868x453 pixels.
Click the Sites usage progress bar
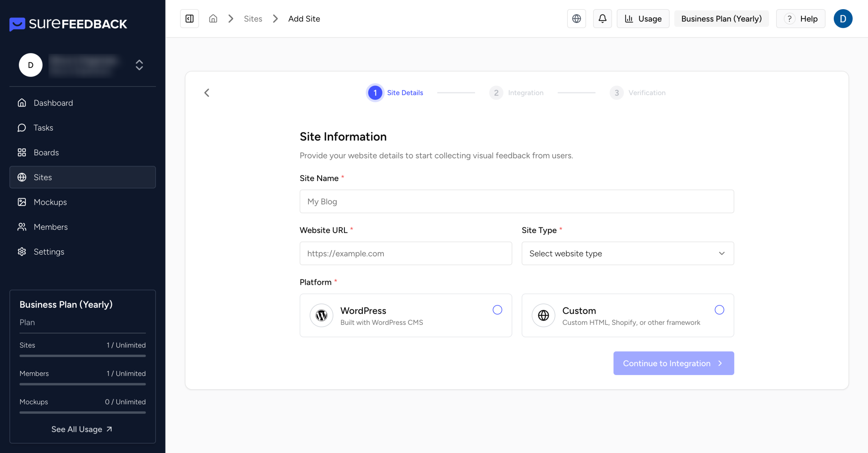[x=82, y=356]
